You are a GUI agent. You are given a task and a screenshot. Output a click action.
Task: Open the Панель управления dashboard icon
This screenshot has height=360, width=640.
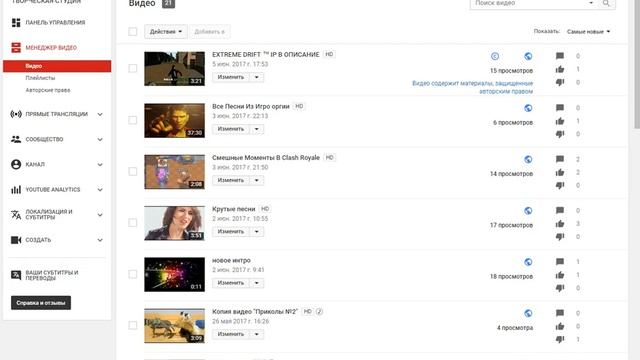coord(16,22)
